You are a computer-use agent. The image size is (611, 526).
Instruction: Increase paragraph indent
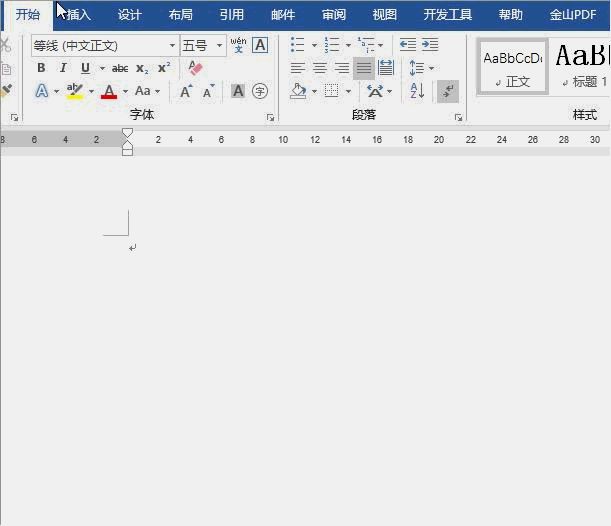[430, 45]
